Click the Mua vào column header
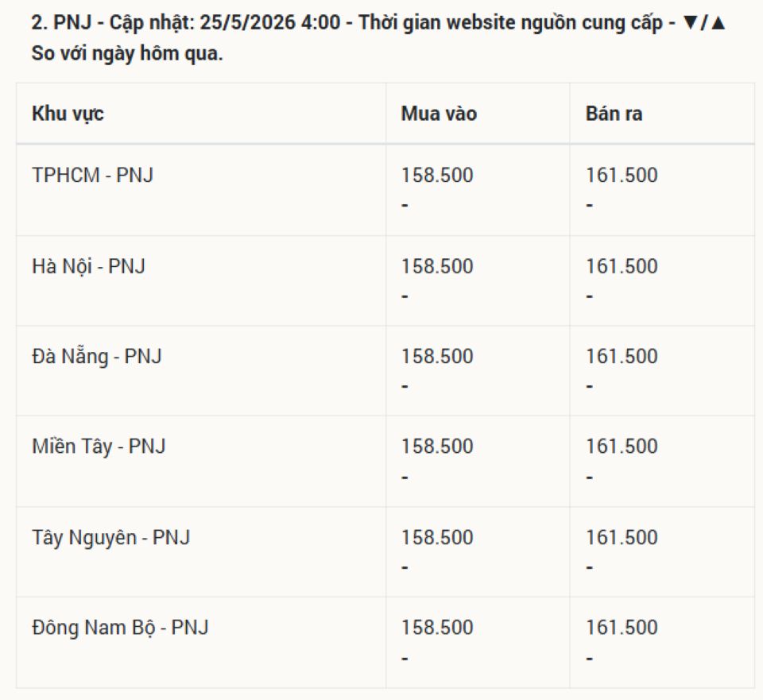This screenshot has width=763, height=700. (439, 114)
